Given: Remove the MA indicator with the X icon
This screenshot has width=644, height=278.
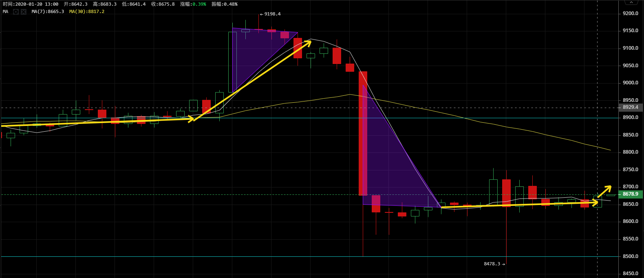Looking at the screenshot, I should 24,12.
